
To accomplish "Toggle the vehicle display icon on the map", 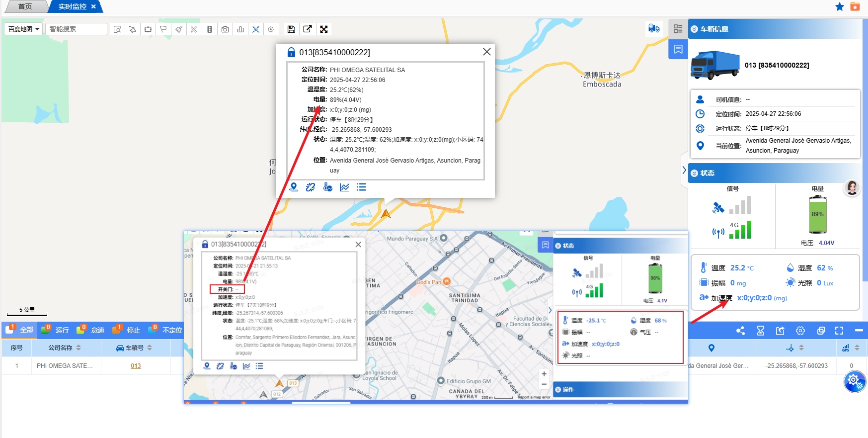I will coord(654,29).
